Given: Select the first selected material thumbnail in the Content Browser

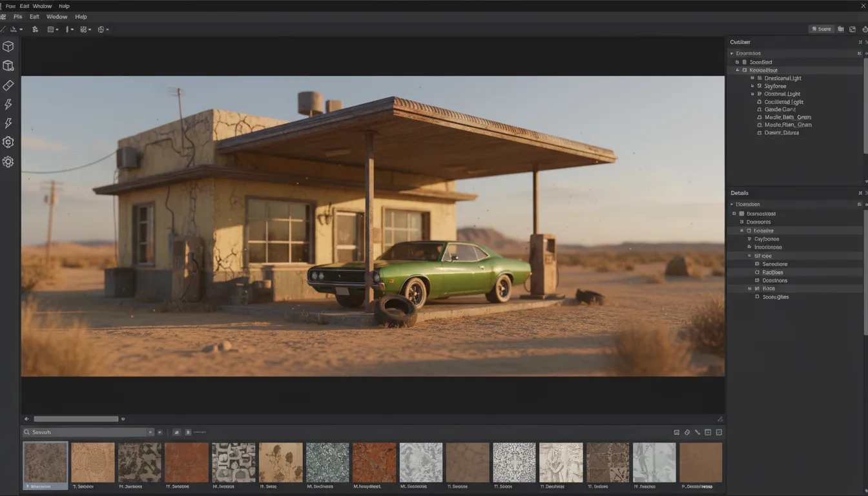Looking at the screenshot, I should tap(45, 464).
